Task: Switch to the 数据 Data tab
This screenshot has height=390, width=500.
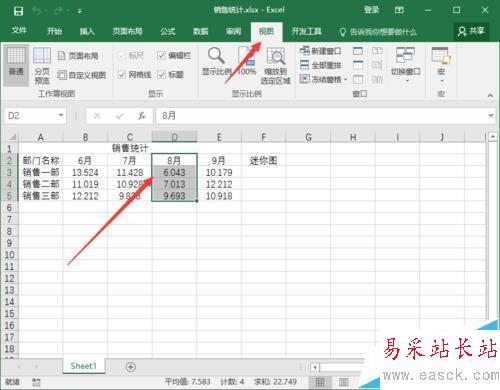Action: [x=201, y=31]
